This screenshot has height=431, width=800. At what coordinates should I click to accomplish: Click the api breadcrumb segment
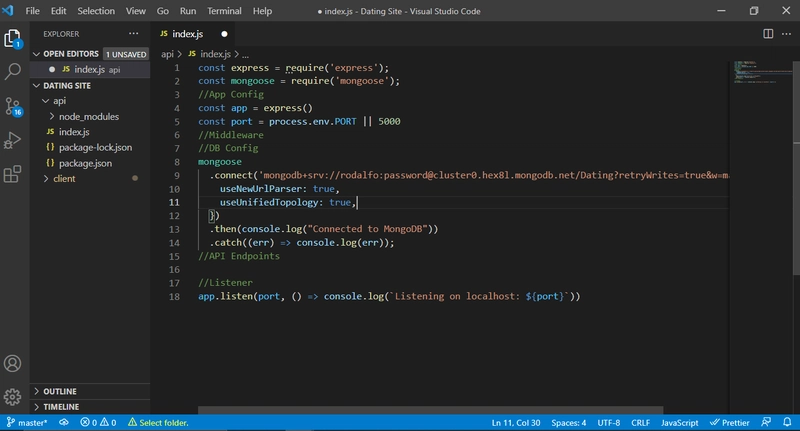click(x=167, y=54)
